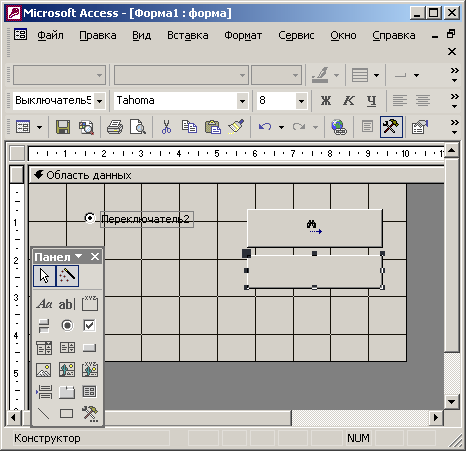Open the Выключатель5 object selector dropdown
Image resolution: width=466 pixels, height=451 pixels.
99,101
